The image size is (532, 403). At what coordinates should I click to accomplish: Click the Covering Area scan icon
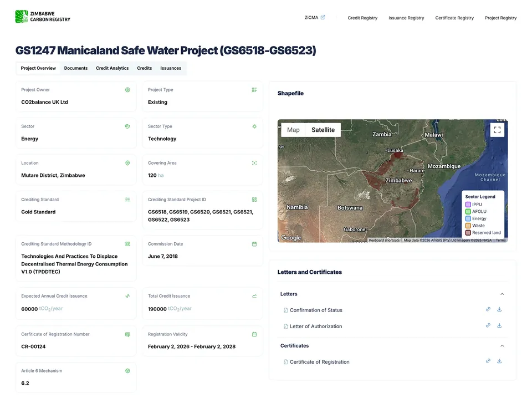coord(254,163)
